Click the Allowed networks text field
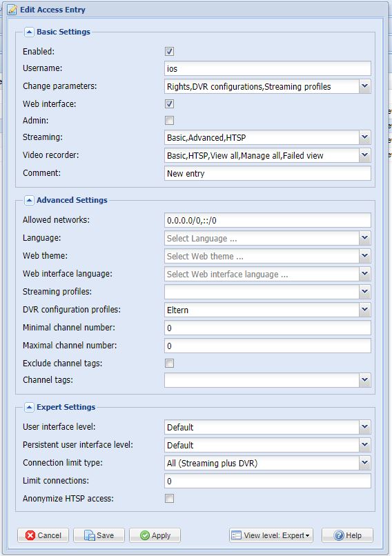392x556 pixels. (x=268, y=220)
